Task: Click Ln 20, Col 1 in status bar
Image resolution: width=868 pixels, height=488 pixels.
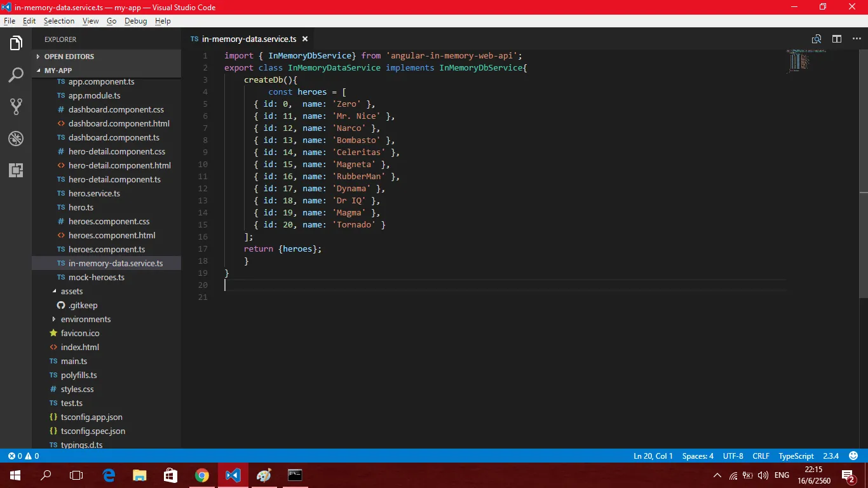Action: 653,456
